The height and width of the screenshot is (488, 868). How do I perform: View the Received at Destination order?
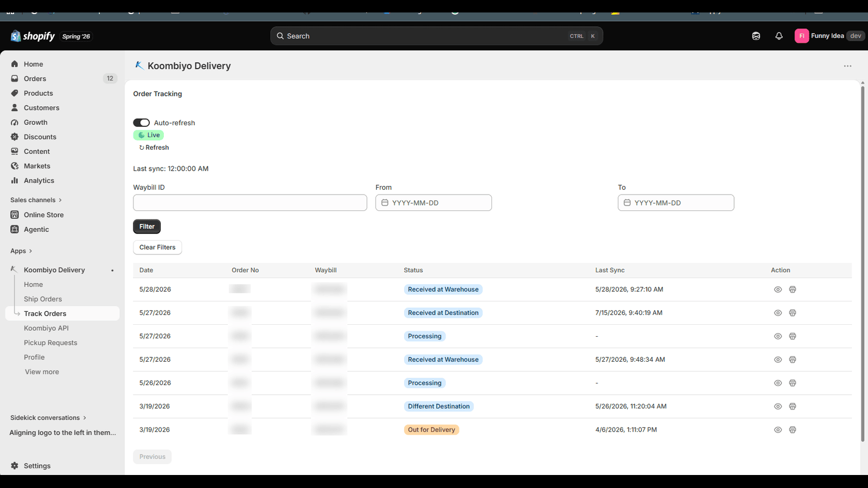[x=778, y=313]
